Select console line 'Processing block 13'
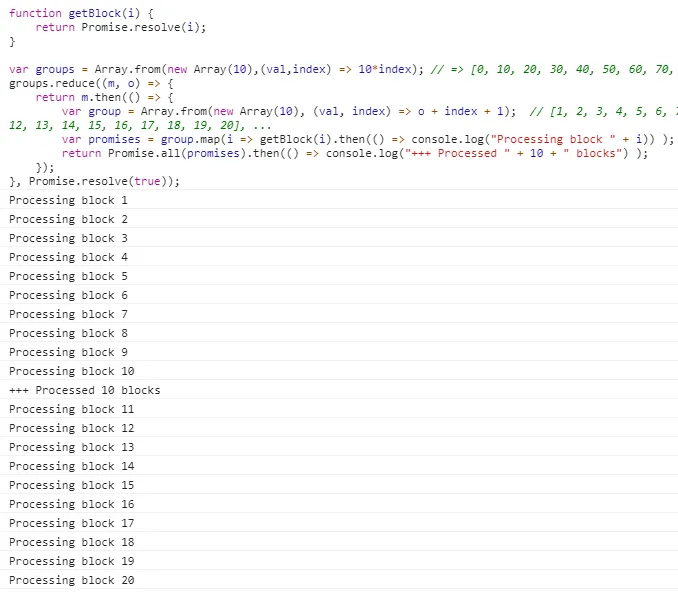The height and width of the screenshot is (594, 678). pos(339,447)
